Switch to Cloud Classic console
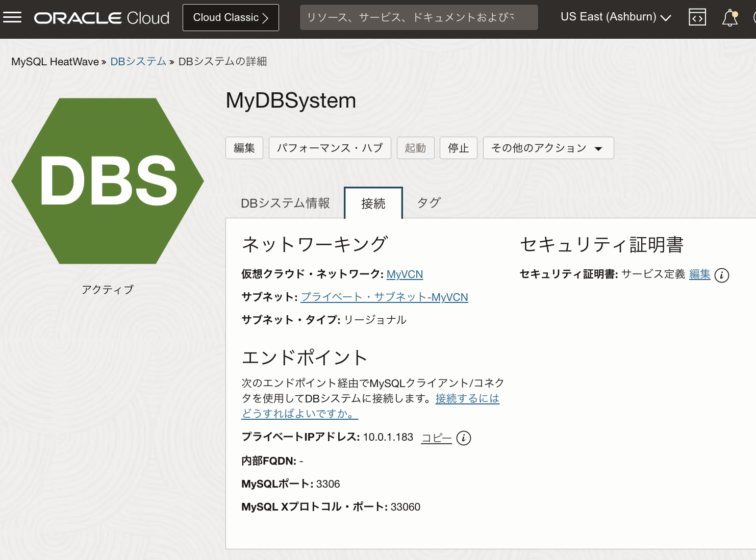Image resolution: width=756 pixels, height=560 pixels. click(x=231, y=17)
